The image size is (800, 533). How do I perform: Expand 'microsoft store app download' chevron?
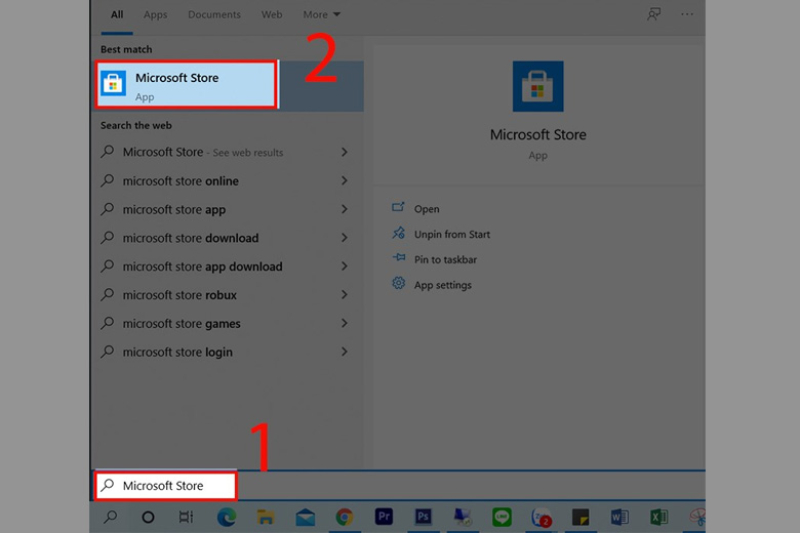click(344, 266)
